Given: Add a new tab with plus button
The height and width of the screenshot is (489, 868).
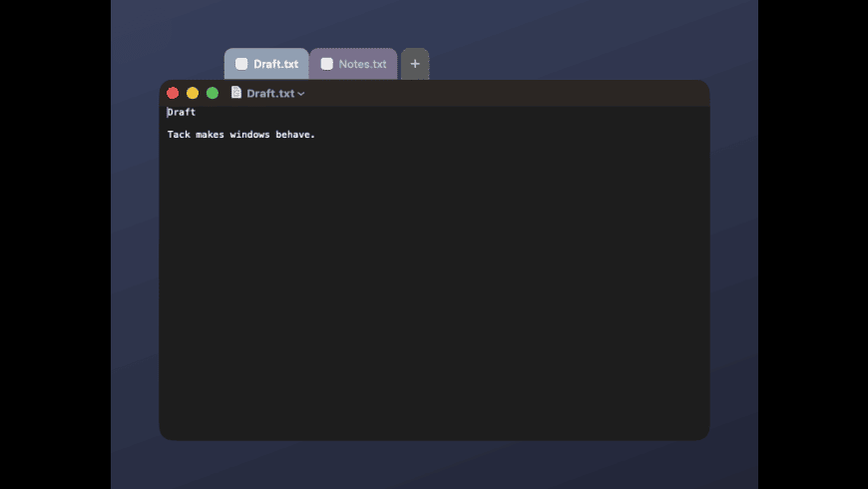Looking at the screenshot, I should click(415, 64).
